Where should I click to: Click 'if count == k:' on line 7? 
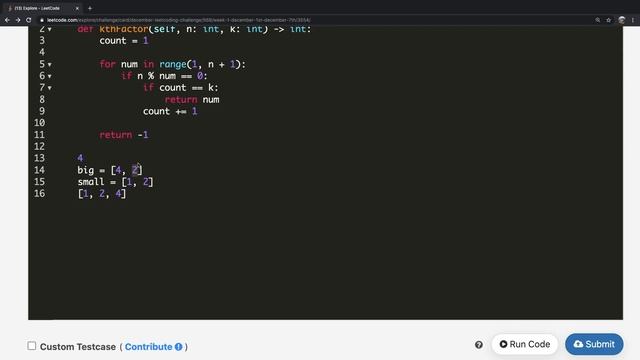(x=180, y=88)
